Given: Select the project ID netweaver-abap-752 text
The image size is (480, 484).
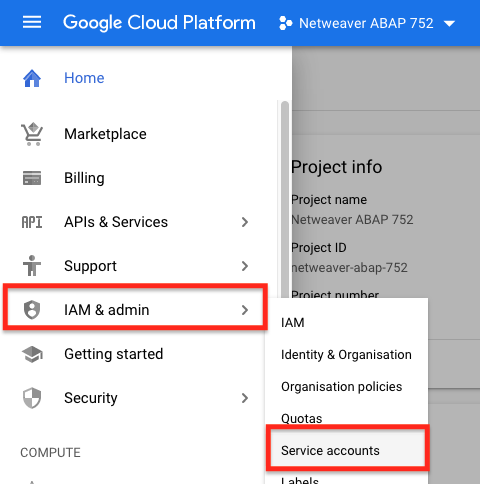Looking at the screenshot, I should [349, 268].
